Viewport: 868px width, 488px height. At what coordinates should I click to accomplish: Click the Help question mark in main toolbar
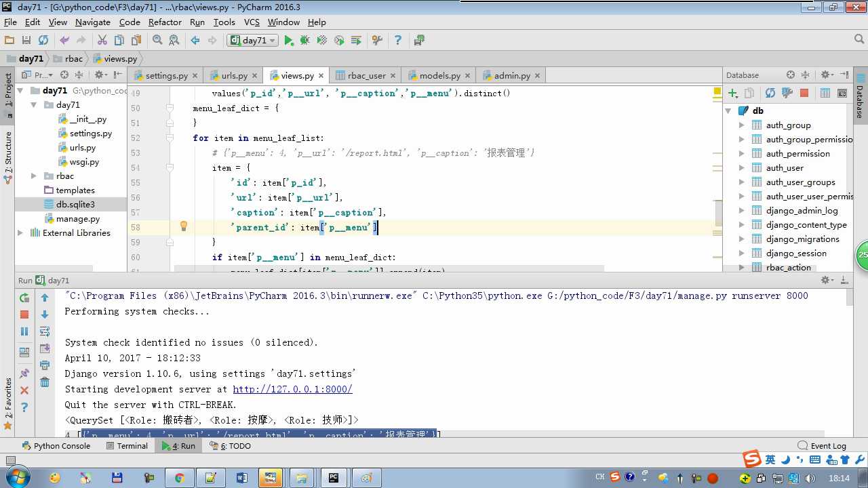398,41
